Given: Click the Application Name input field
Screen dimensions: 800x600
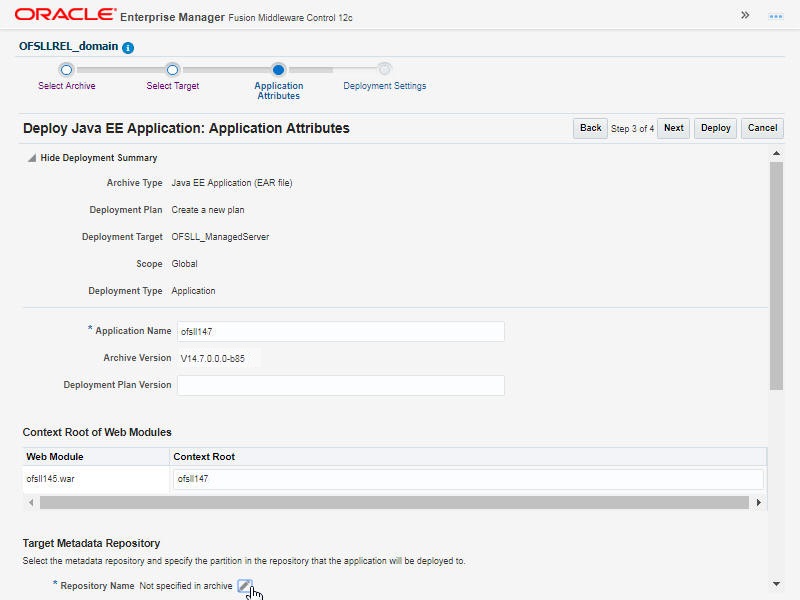Looking at the screenshot, I should point(341,331).
